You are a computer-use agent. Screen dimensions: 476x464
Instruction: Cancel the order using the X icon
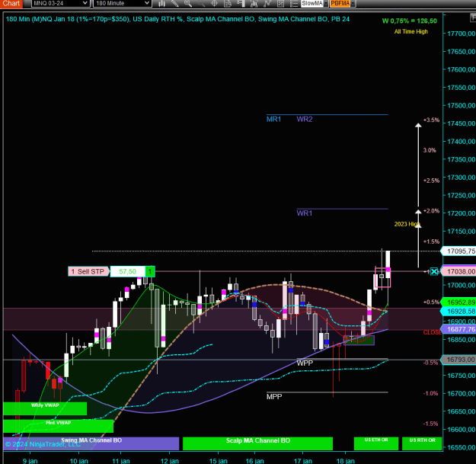point(434,271)
